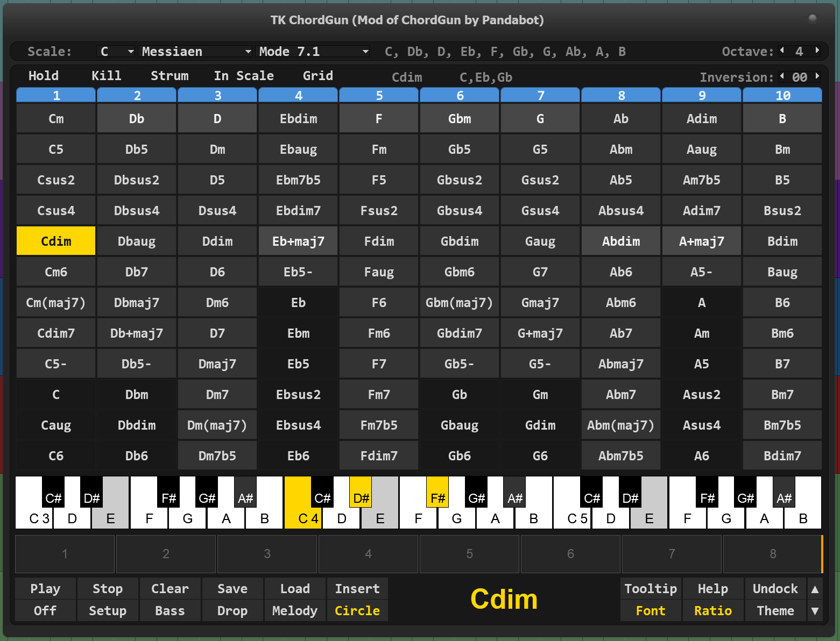The height and width of the screenshot is (641, 840).
Task: Select the highlighted Cdim chord button
Action: [56, 241]
